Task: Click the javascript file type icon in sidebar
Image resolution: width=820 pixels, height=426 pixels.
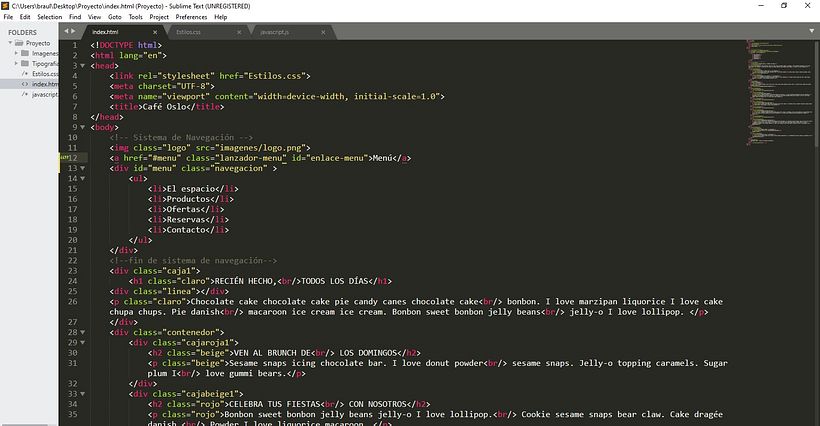Action: 25,94
